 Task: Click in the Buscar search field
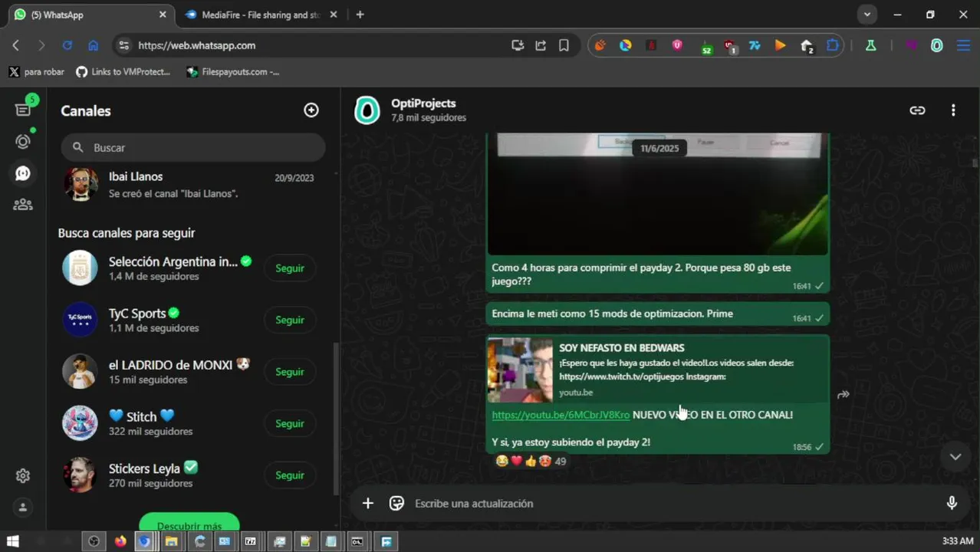(193, 147)
